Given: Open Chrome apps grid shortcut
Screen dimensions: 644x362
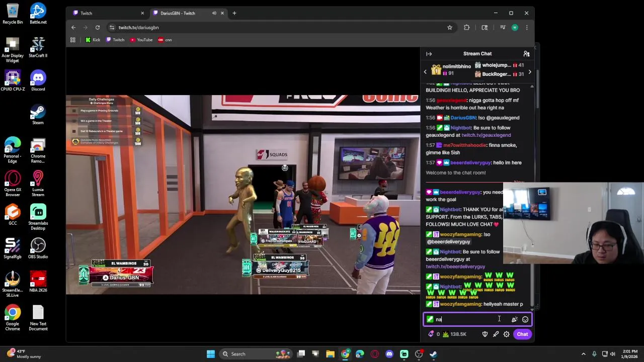Looking at the screenshot, I should (x=73, y=40).
